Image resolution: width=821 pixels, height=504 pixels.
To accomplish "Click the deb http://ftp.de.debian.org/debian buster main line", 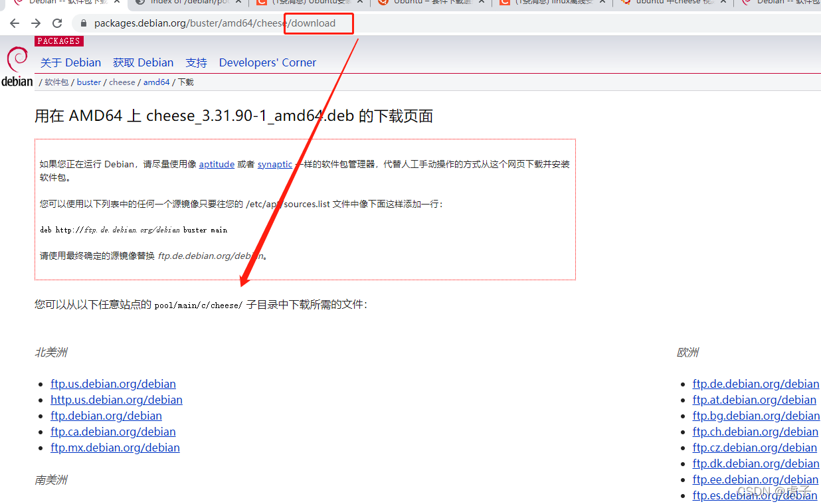I will 134,230.
